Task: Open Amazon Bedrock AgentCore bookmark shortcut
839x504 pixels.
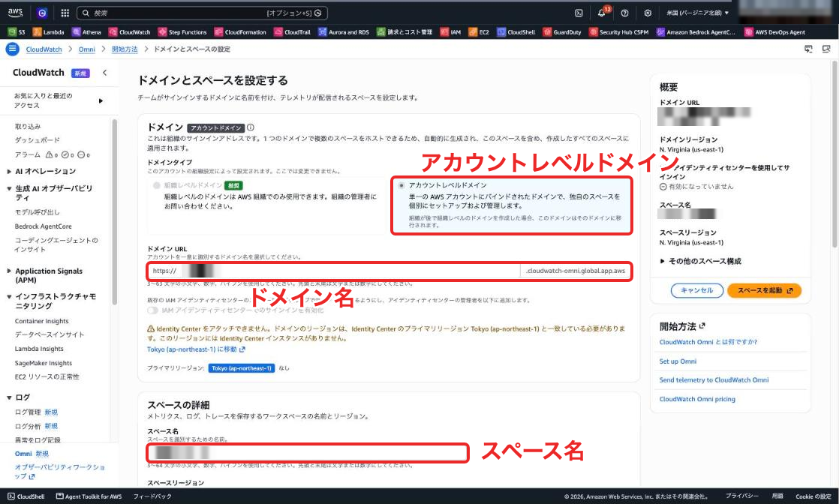Action: coord(696,32)
